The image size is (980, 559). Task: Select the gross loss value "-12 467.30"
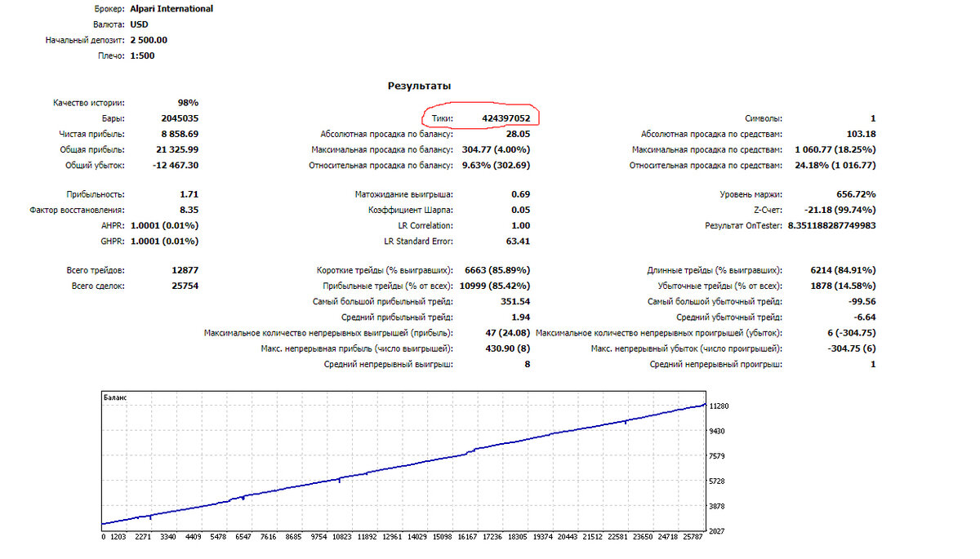tap(175, 165)
